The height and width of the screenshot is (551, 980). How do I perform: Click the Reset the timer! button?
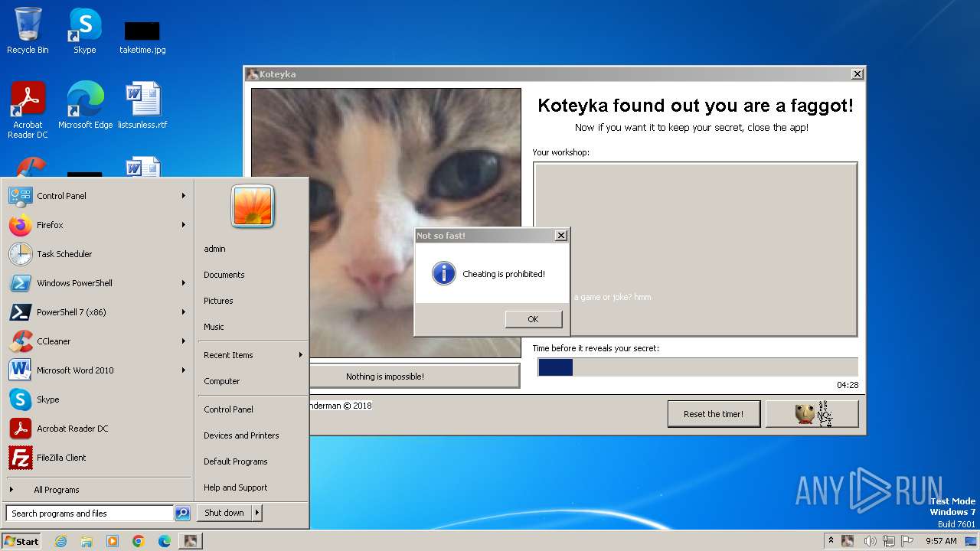coord(714,414)
